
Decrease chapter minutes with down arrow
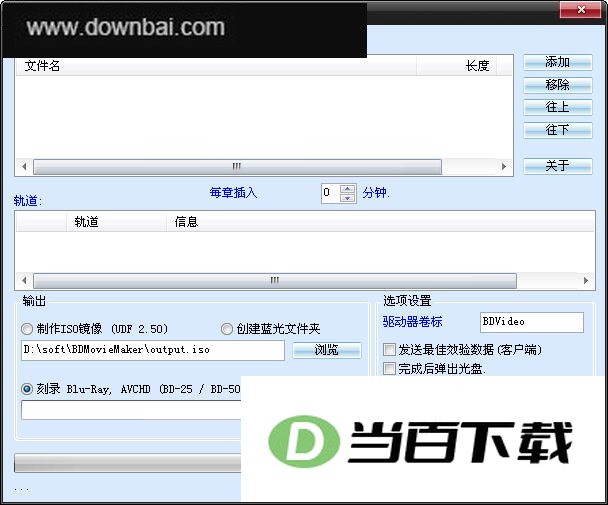[347, 198]
